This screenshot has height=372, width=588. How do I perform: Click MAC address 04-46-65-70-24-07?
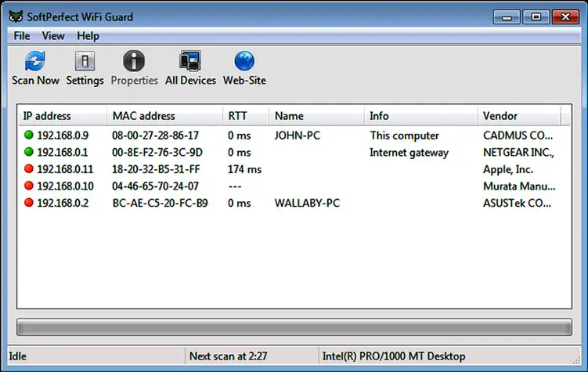pyautogui.click(x=155, y=186)
